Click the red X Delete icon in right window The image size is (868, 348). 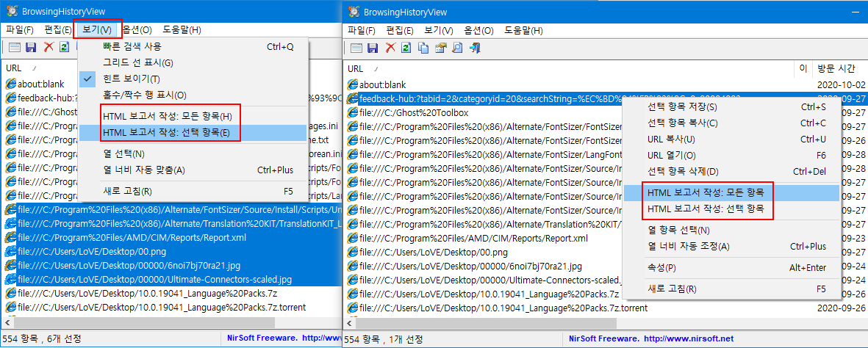coord(390,48)
